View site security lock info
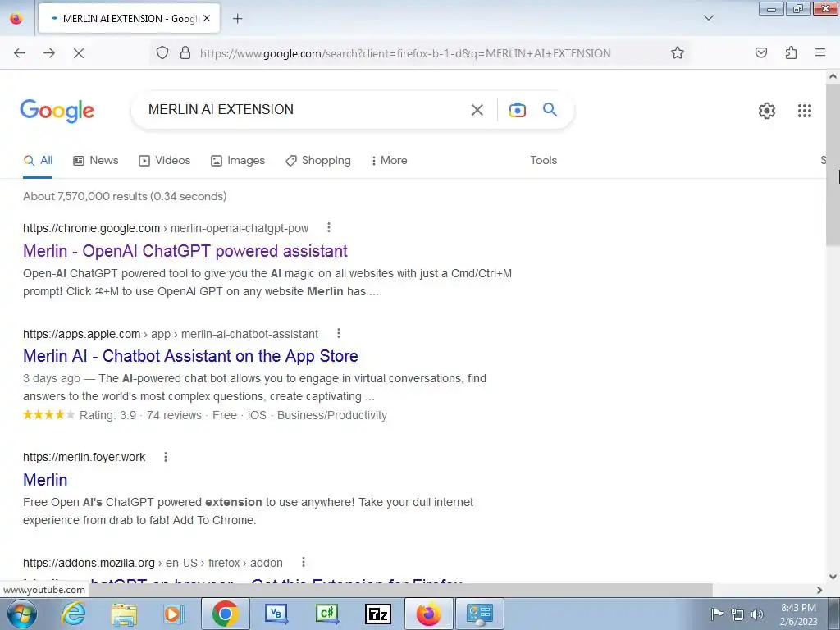 (x=185, y=53)
